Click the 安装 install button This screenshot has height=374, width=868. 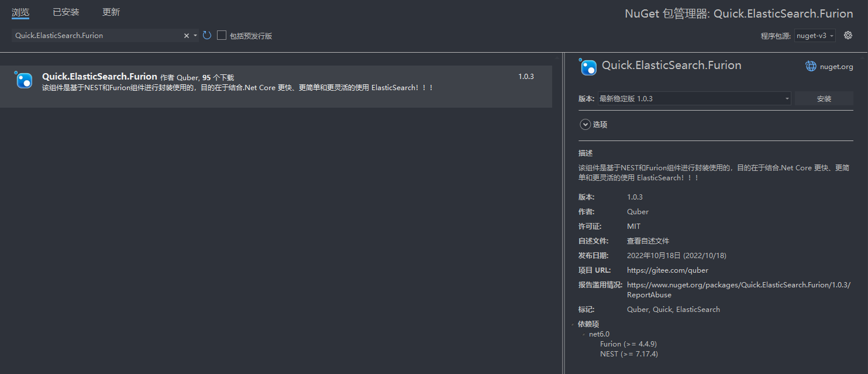click(x=823, y=98)
